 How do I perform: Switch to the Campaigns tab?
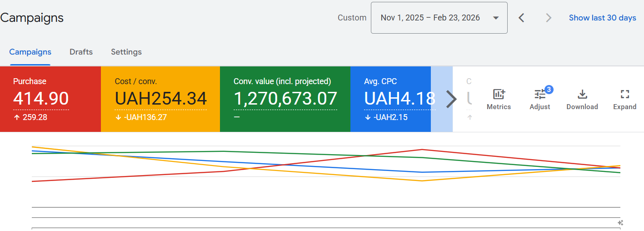point(30,52)
